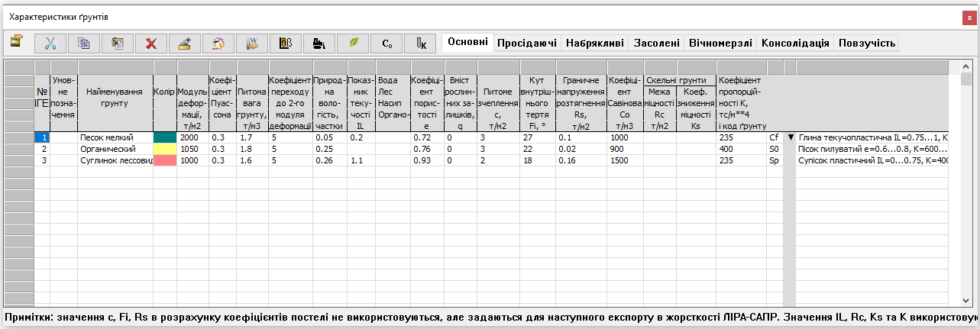Screen dimensions: 980x329
Task: Click the pile K toolbar icon
Action: (x=420, y=44)
